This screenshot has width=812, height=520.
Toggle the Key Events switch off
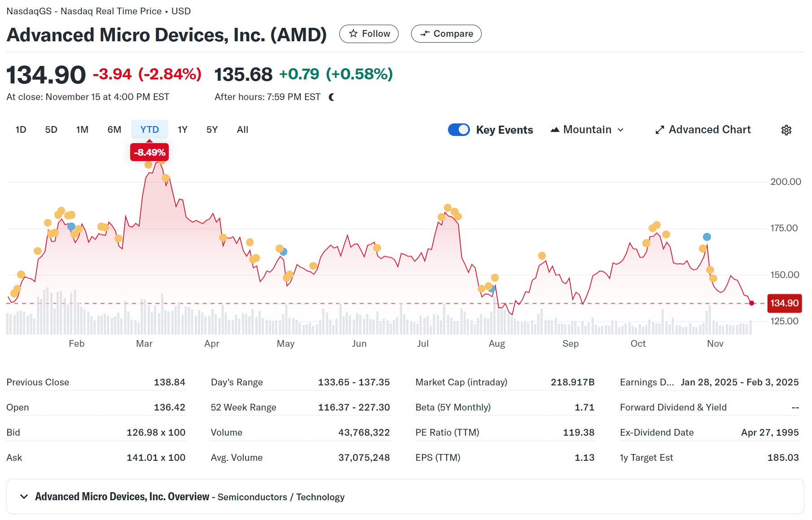pyautogui.click(x=459, y=130)
